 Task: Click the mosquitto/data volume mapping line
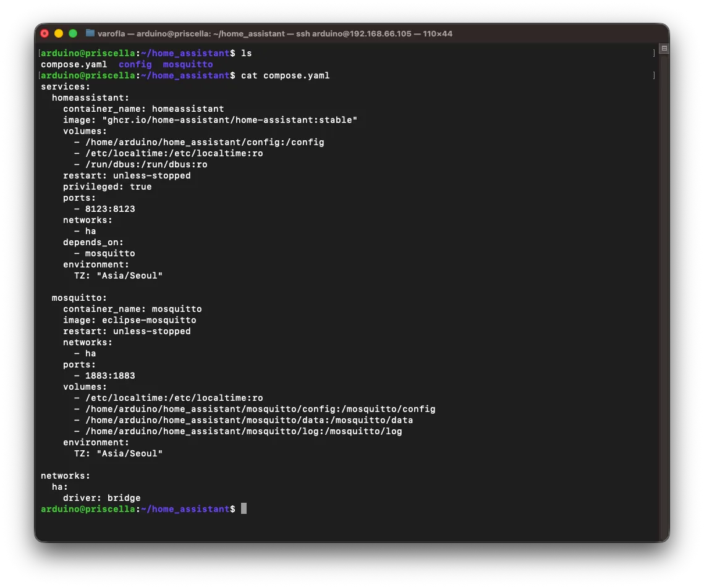(244, 420)
